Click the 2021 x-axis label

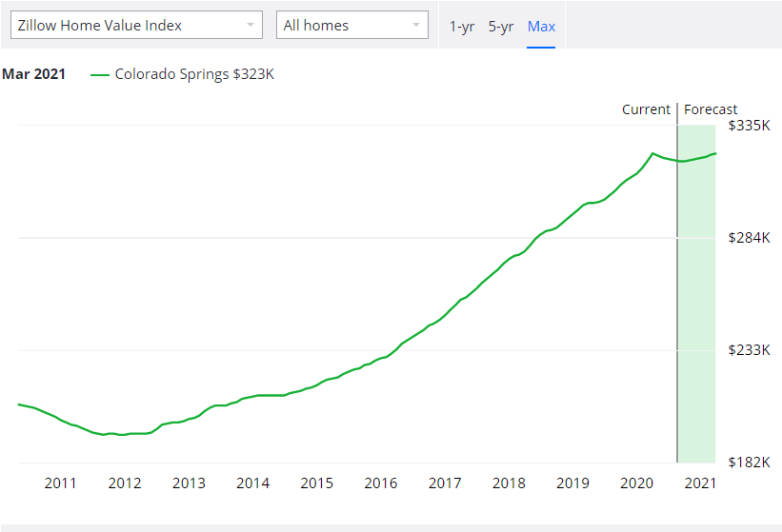[x=700, y=483]
